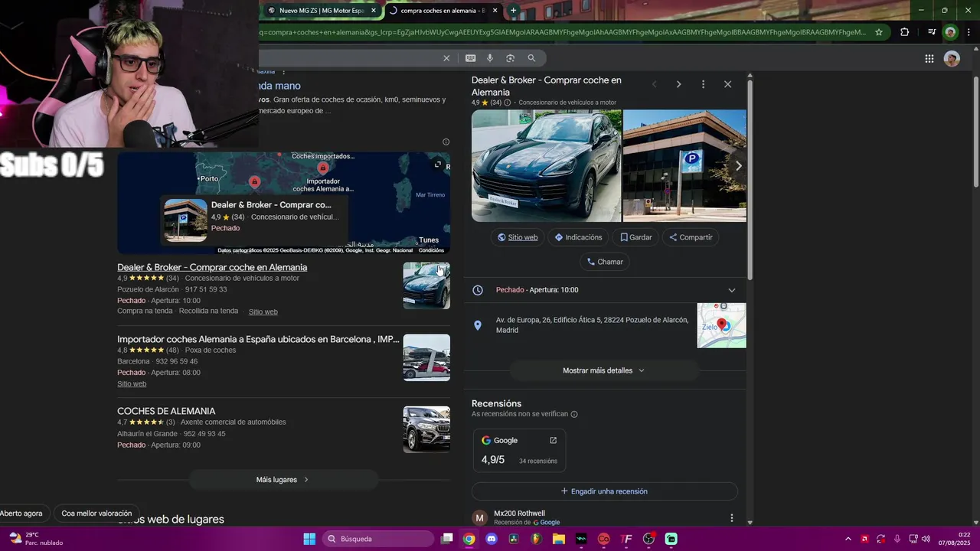980x551 pixels.
Task: Click the taskbar Búsqueda search box
Action: pyautogui.click(x=378, y=539)
